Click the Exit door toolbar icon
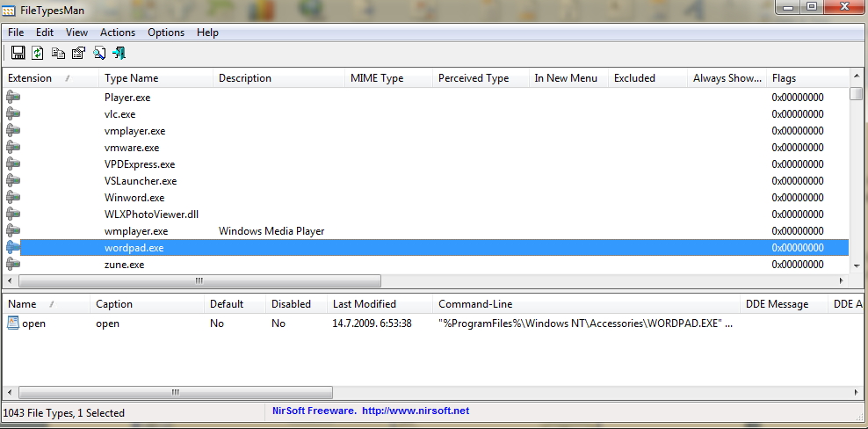The width and height of the screenshot is (868, 429). coord(119,54)
